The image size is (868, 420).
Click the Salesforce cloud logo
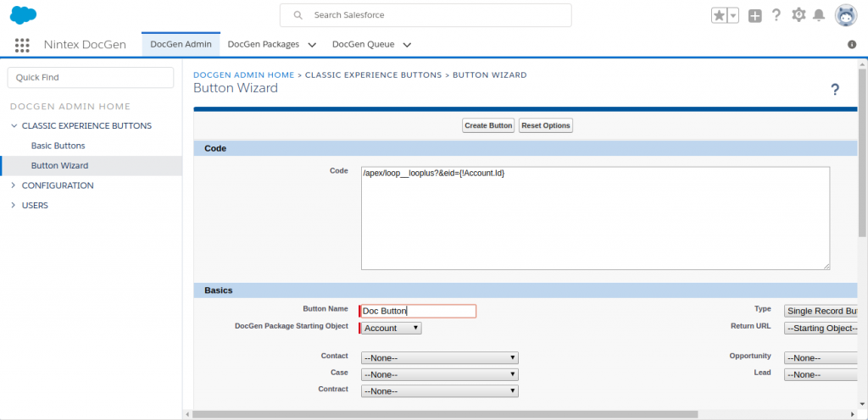23,15
